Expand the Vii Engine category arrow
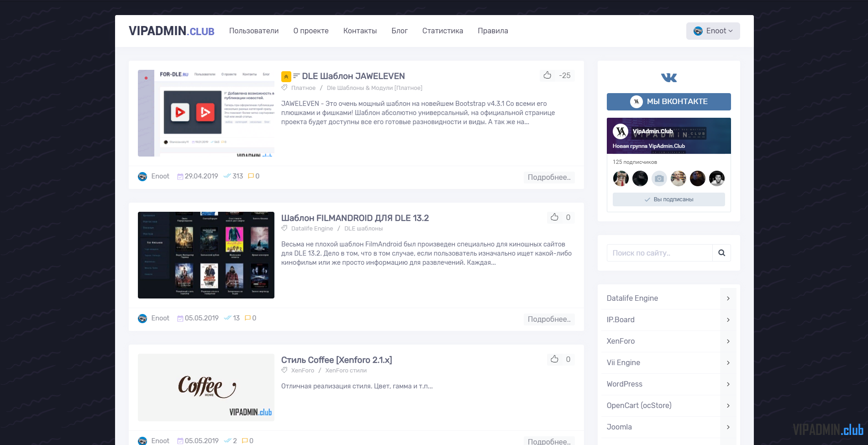This screenshot has height=445, width=868. (728, 363)
